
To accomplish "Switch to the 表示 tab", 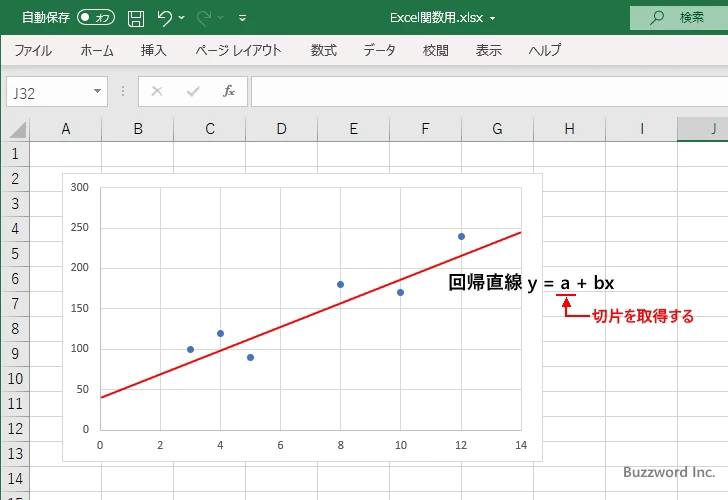I will pos(488,50).
